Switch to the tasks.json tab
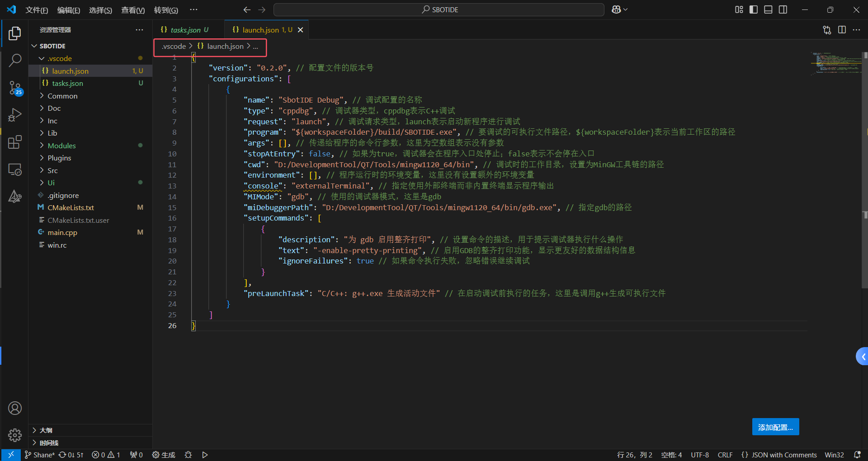The height and width of the screenshot is (461, 868). (189, 30)
